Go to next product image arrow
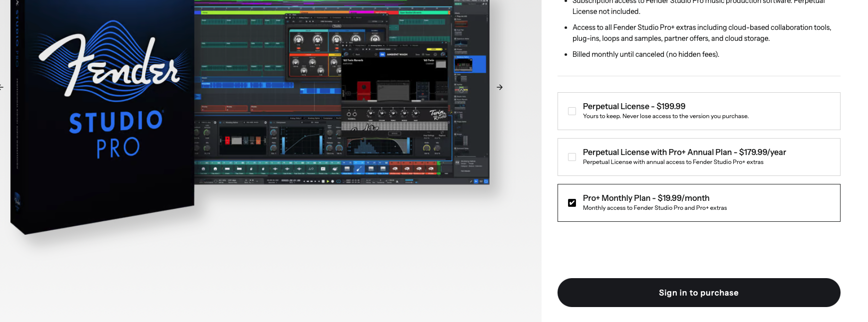 pos(500,87)
